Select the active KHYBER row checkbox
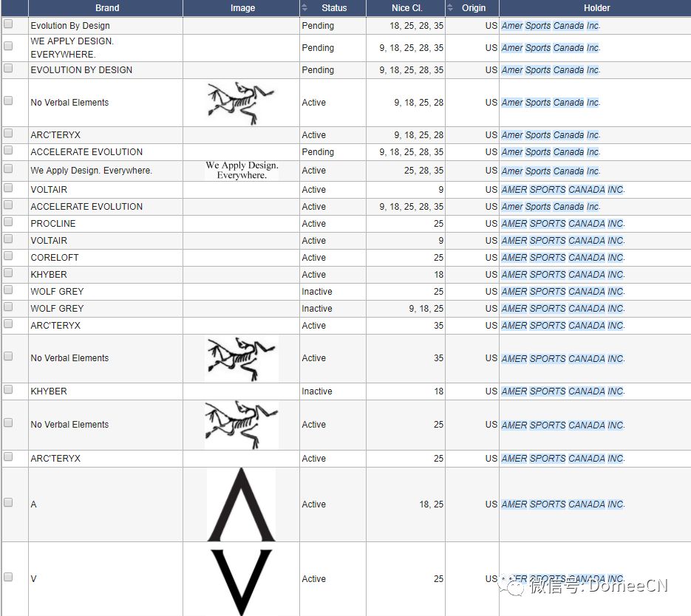The width and height of the screenshot is (691, 616). pos(8,273)
